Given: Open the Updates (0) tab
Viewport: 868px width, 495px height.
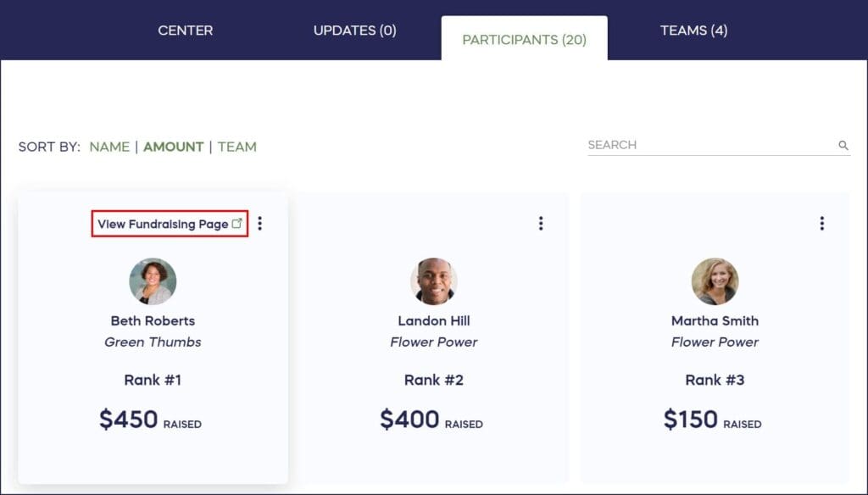Looking at the screenshot, I should [354, 31].
